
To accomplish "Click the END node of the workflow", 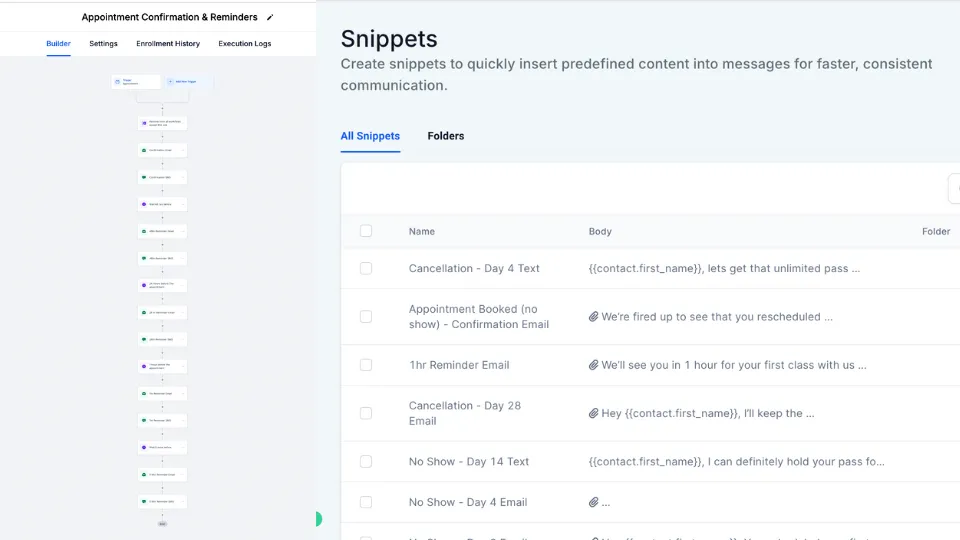I will pos(162,524).
